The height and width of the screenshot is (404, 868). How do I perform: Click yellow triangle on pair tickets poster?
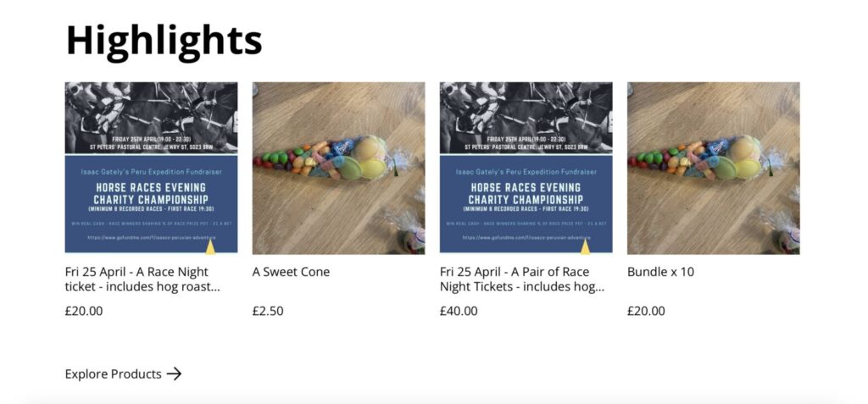[x=585, y=246]
